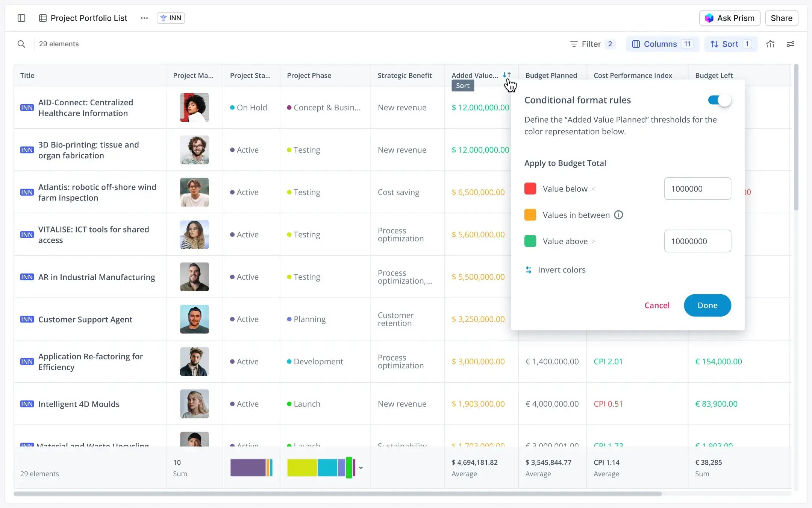Open the three-dot menu next to the title
Viewport: 812px width, 508px height.
(144, 18)
